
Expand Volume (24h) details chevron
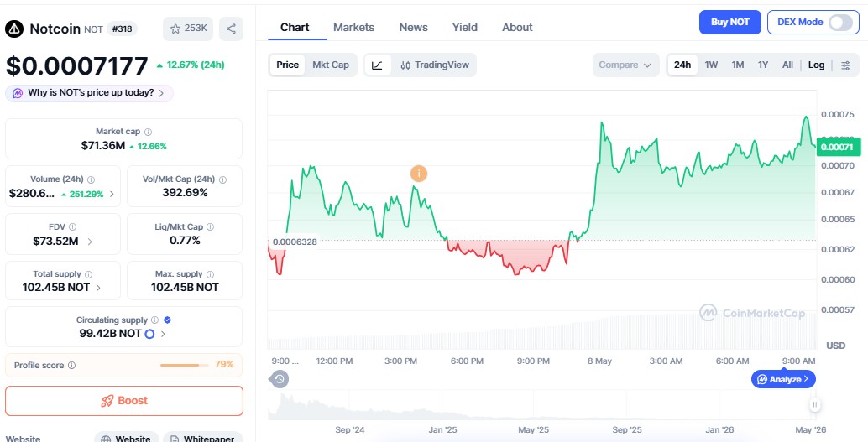(112, 195)
